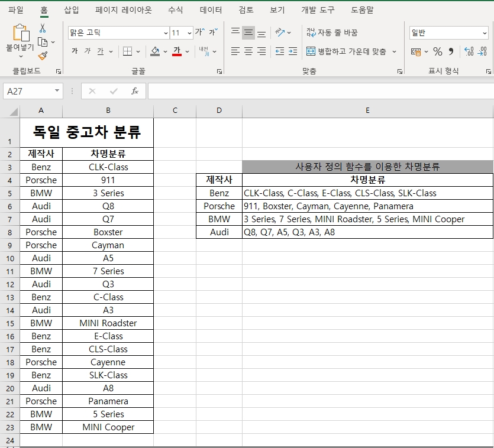The width and height of the screenshot is (494, 448).
Task: Apply comma style icon
Action: click(451, 51)
